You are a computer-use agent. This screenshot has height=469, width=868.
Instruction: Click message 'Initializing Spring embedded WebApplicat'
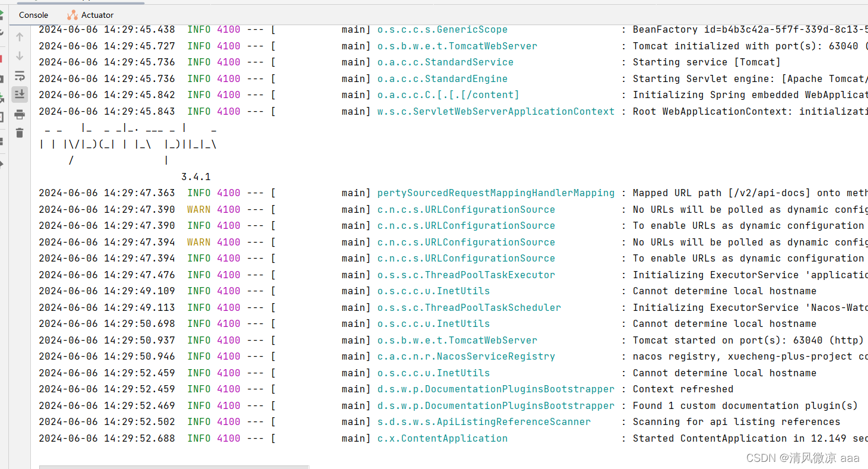(x=750, y=95)
